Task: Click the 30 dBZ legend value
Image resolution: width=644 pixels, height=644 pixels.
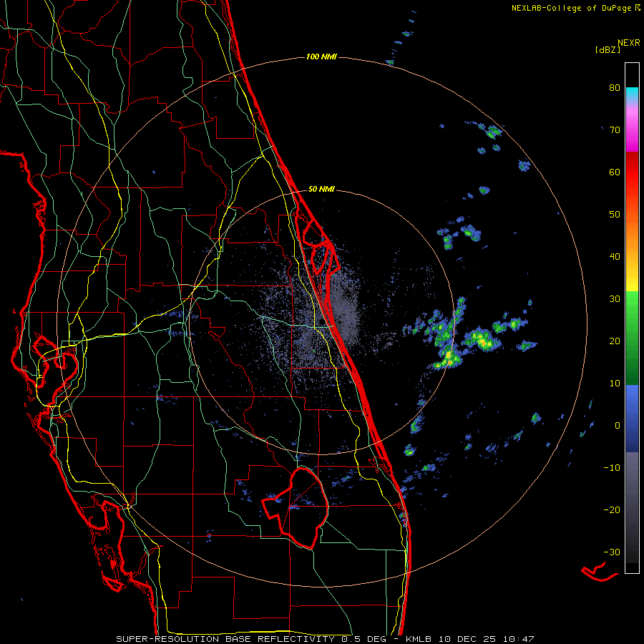Action: [x=615, y=299]
